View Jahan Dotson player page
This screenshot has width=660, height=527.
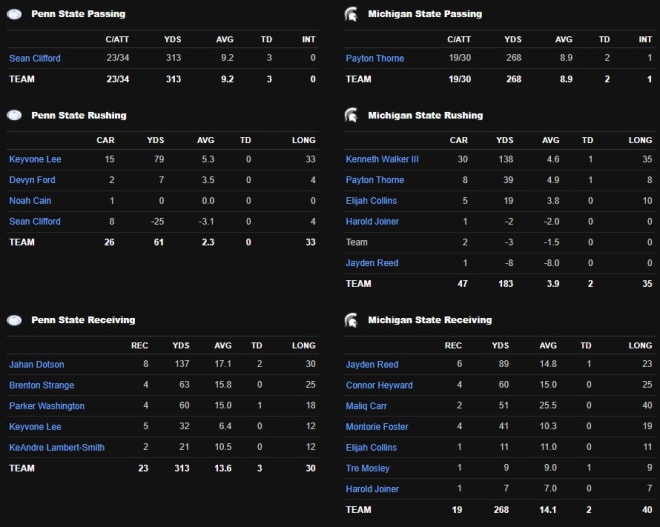coord(37,364)
